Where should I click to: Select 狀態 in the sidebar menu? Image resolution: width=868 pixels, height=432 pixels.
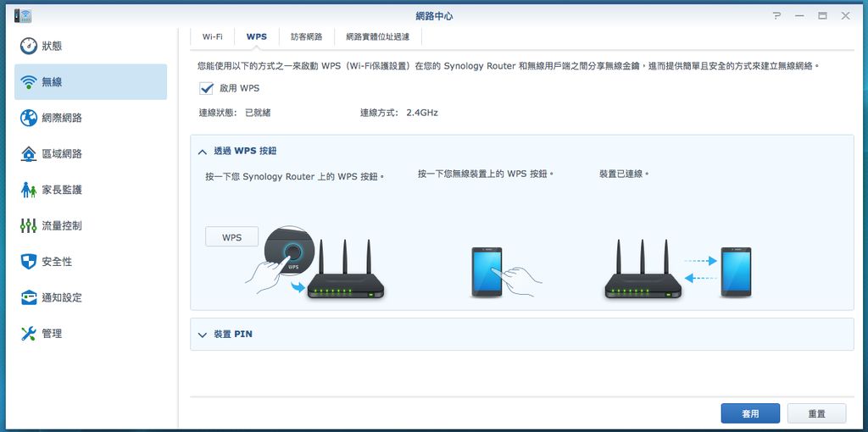pos(91,46)
